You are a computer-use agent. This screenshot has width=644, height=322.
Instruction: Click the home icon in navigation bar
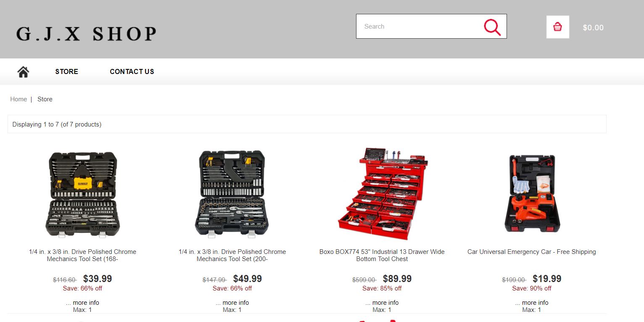click(x=23, y=72)
